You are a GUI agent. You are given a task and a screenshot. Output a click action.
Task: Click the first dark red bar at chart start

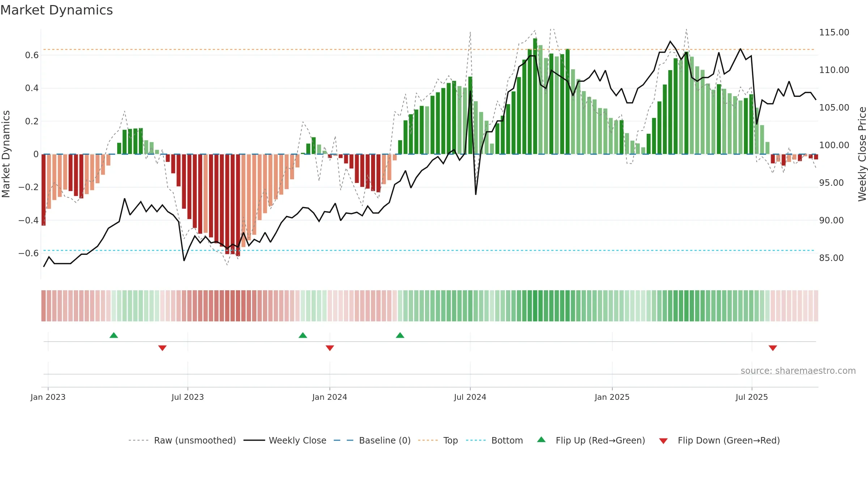[x=43, y=190]
